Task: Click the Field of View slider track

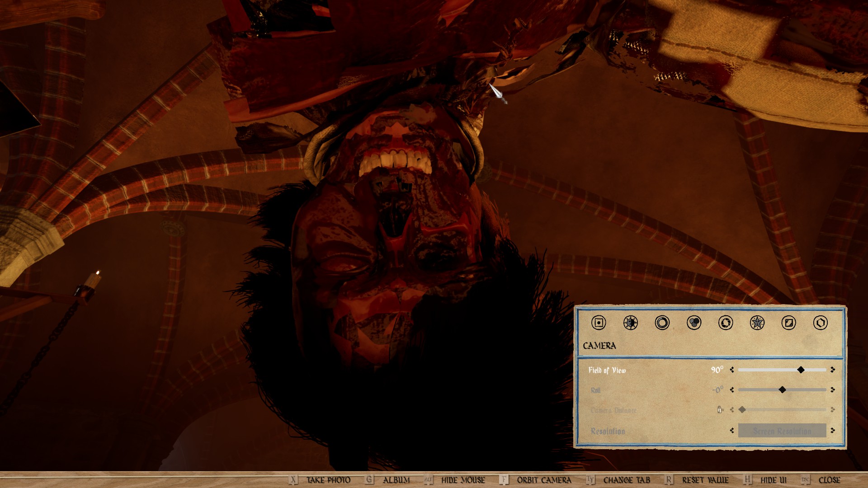Action: 769,370
